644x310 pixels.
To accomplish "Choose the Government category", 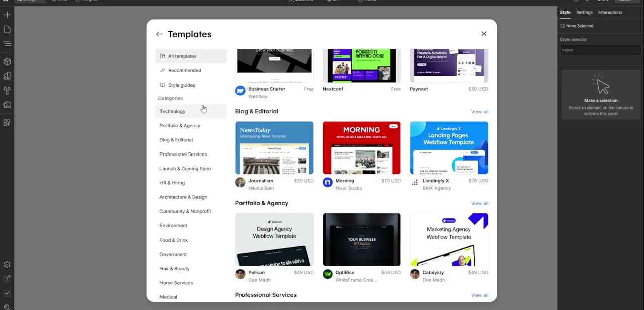I will coord(191,255).
